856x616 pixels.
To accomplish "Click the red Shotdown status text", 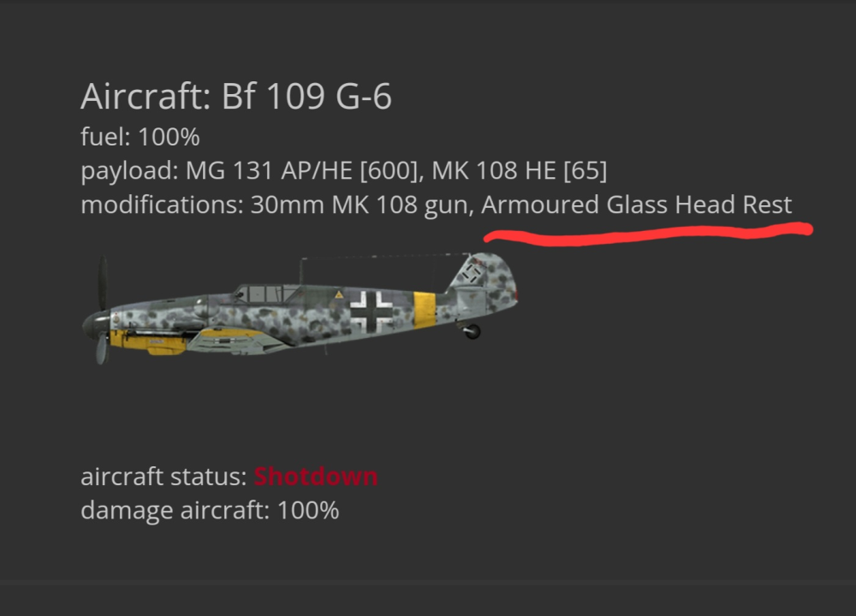I will (315, 477).
